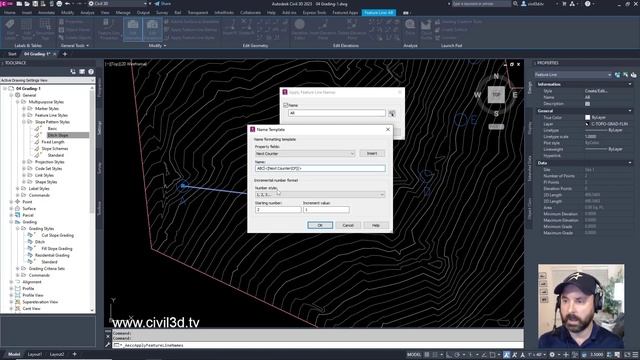The image size is (640, 360).
Task: Open the Modify panel dropdown arrow in ribbon
Action: tap(164, 46)
